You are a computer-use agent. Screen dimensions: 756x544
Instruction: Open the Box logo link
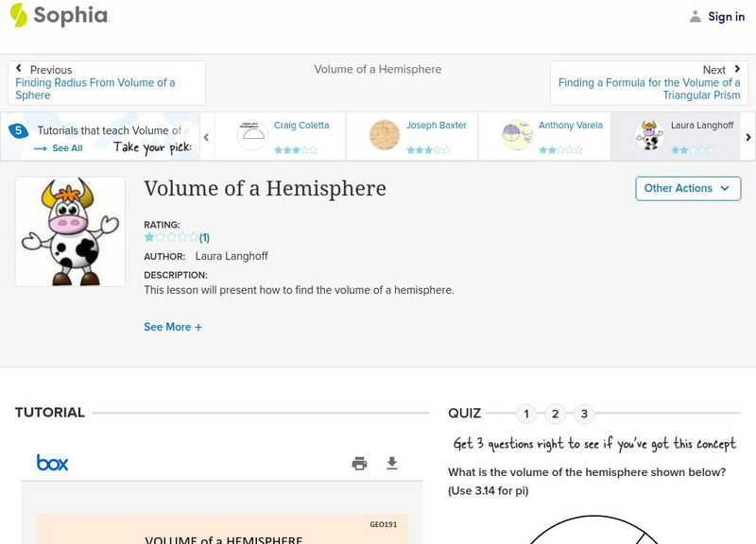pos(52,463)
